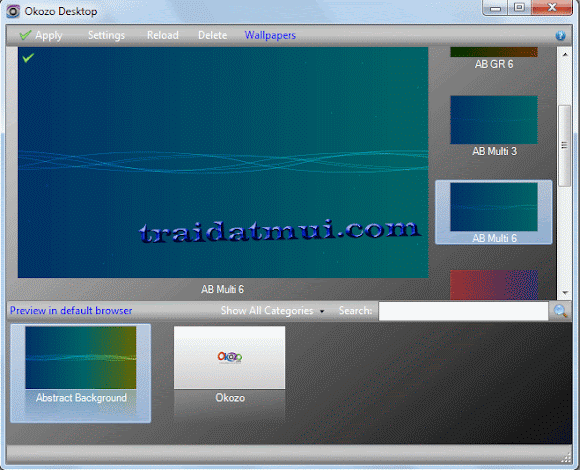Screen dimensions: 580x470
Task: Select the AB GR 6 wallpaper thumbnail
Action: click(x=494, y=52)
